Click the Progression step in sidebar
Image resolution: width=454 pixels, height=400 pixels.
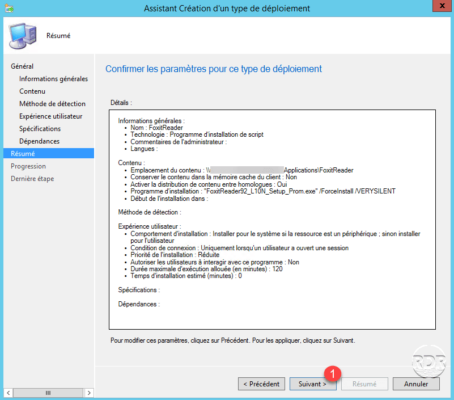click(28, 166)
